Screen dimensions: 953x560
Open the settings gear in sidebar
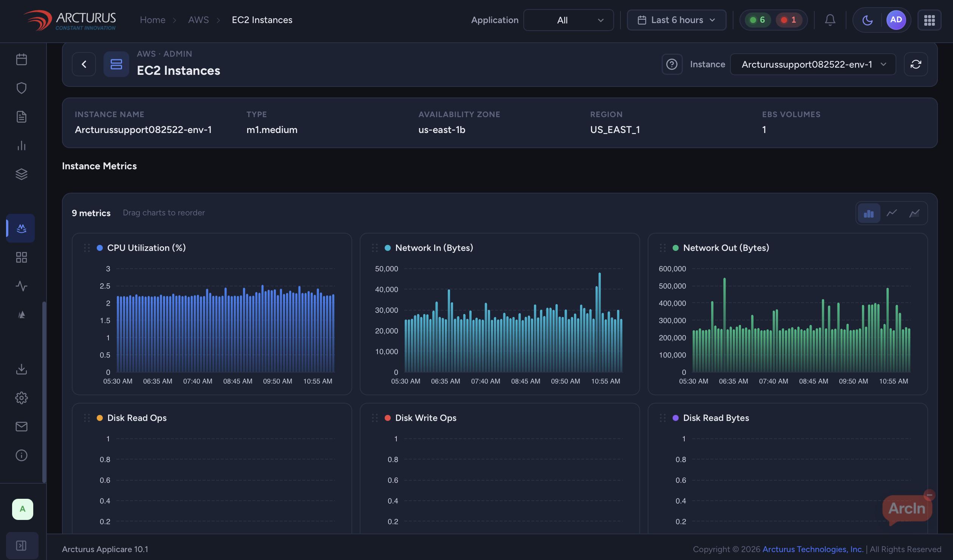point(22,398)
